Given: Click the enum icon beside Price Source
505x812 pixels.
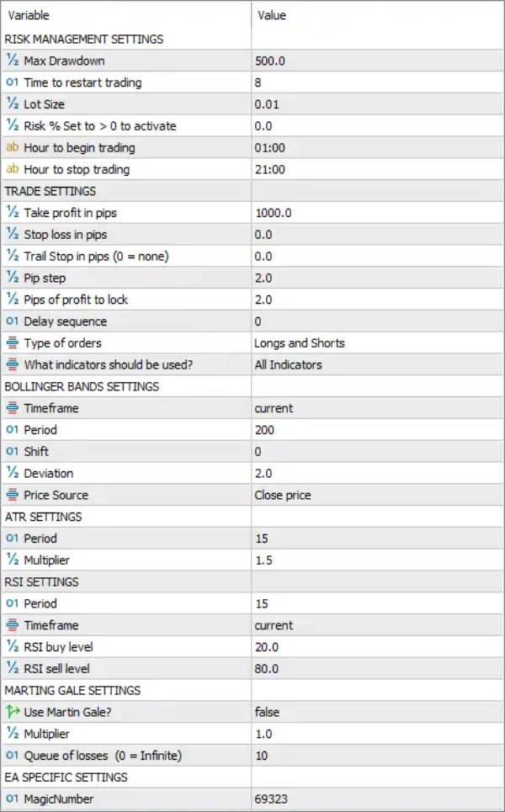Looking at the screenshot, I should 13,495.
